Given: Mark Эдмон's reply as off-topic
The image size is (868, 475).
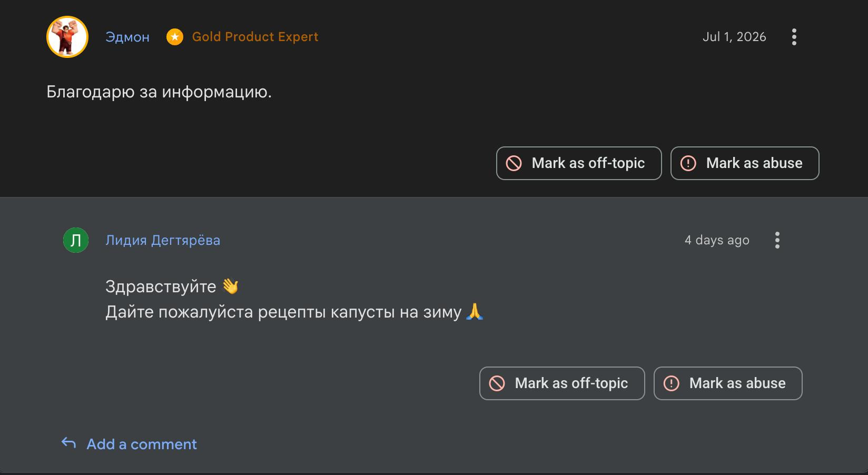Looking at the screenshot, I should 579,163.
